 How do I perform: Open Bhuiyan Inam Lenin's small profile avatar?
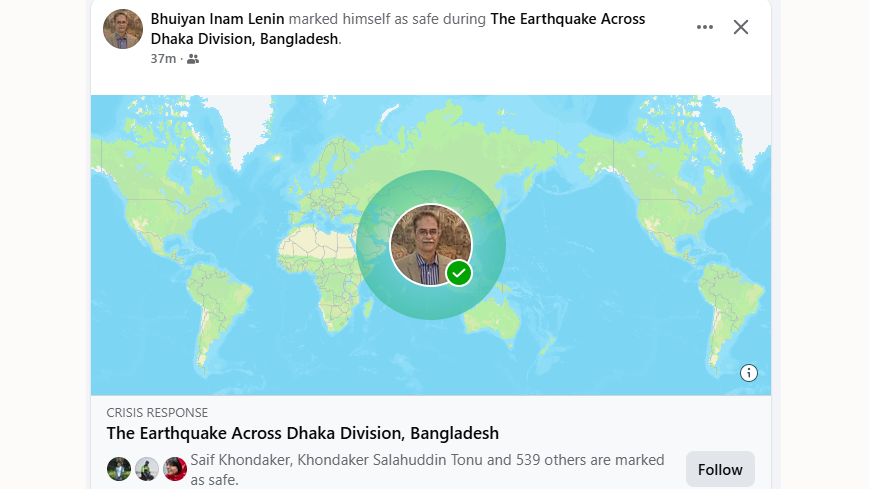point(123,29)
